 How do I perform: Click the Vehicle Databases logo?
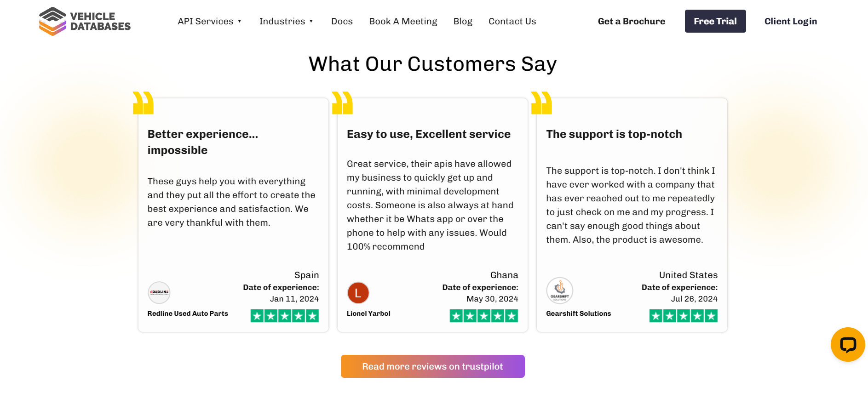click(85, 21)
